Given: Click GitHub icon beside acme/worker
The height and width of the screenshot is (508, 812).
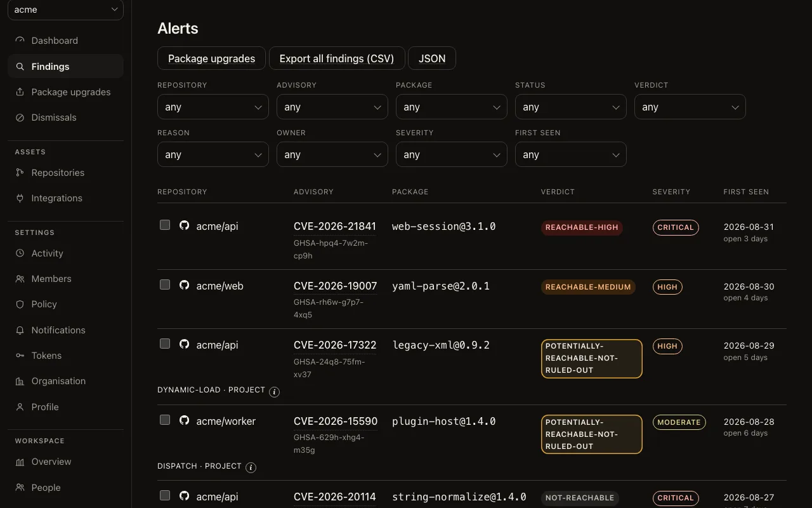Looking at the screenshot, I should click(x=184, y=420).
